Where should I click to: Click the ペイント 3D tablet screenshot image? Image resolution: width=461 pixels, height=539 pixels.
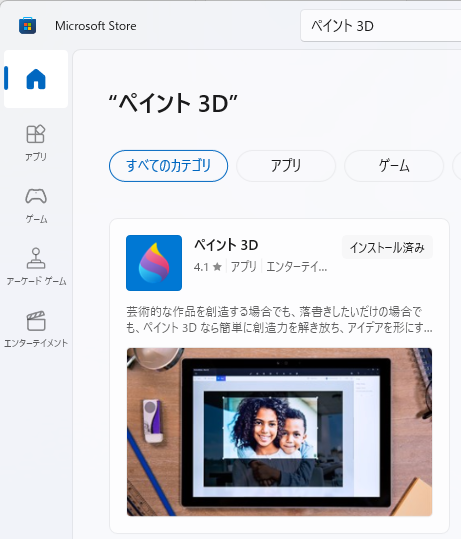279,432
